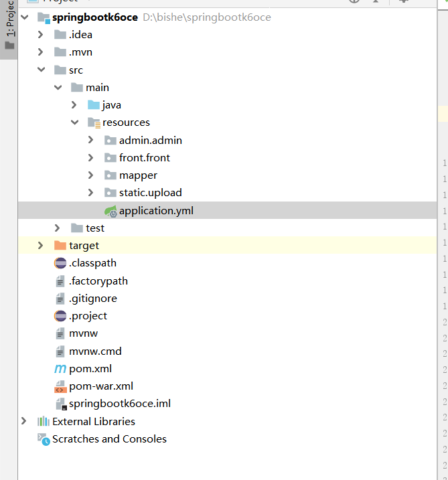The height and width of the screenshot is (480, 448).
Task: Select the static.upload label
Action: pyautogui.click(x=151, y=193)
